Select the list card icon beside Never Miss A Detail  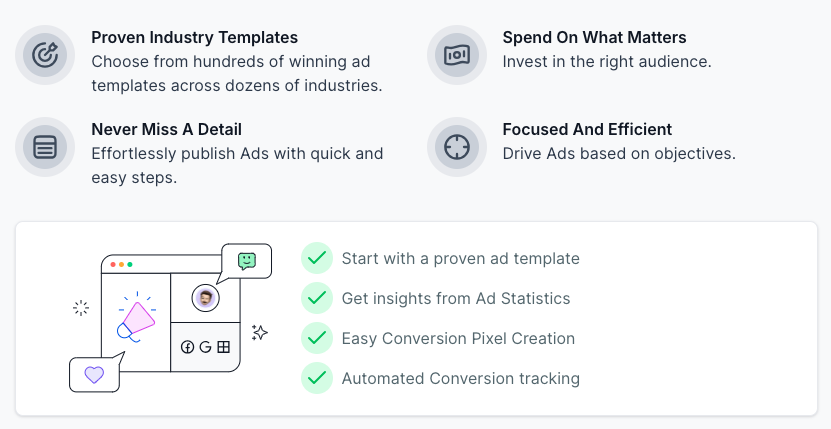(x=45, y=147)
